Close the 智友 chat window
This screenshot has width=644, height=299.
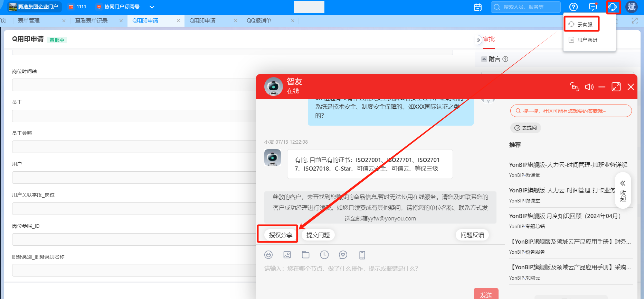click(631, 87)
